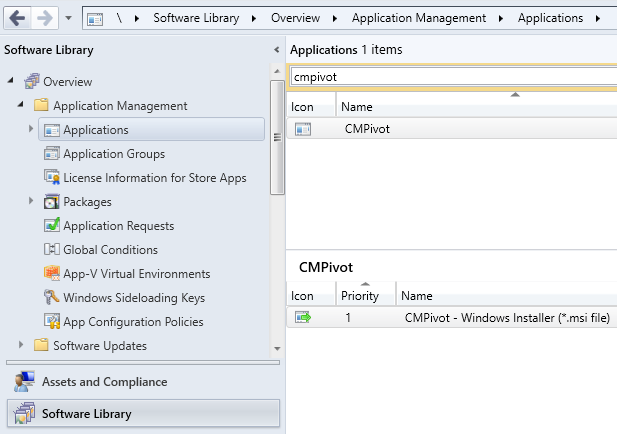The height and width of the screenshot is (434, 617).
Task: Click the cmpivot search field
Action: (450, 77)
